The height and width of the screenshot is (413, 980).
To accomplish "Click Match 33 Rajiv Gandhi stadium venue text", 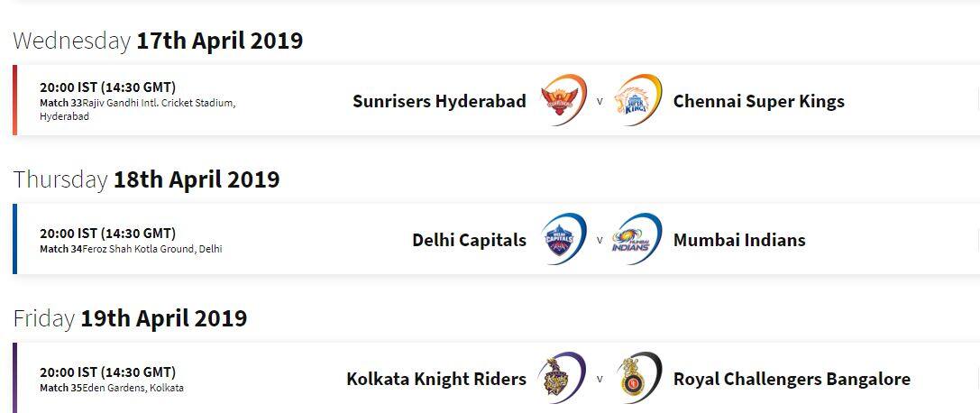I will [x=138, y=109].
